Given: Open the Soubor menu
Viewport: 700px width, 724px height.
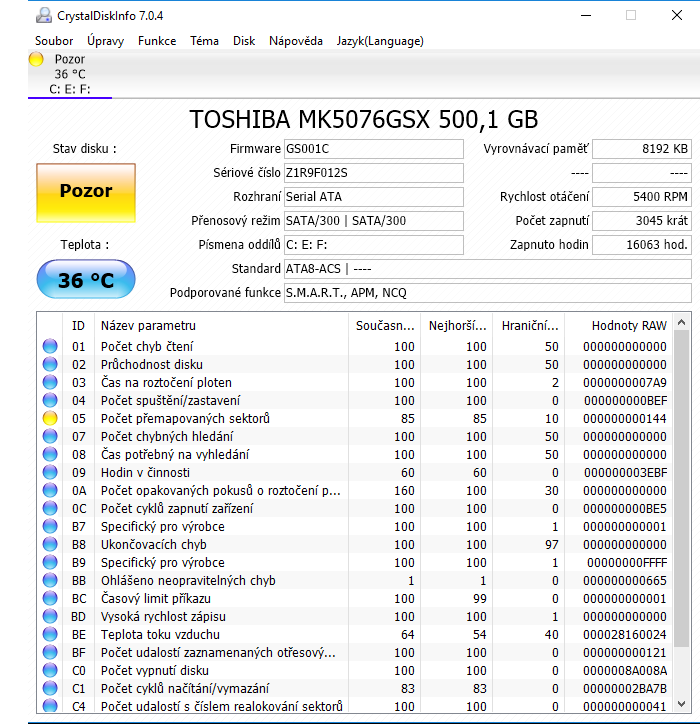Looking at the screenshot, I should click(54, 41).
